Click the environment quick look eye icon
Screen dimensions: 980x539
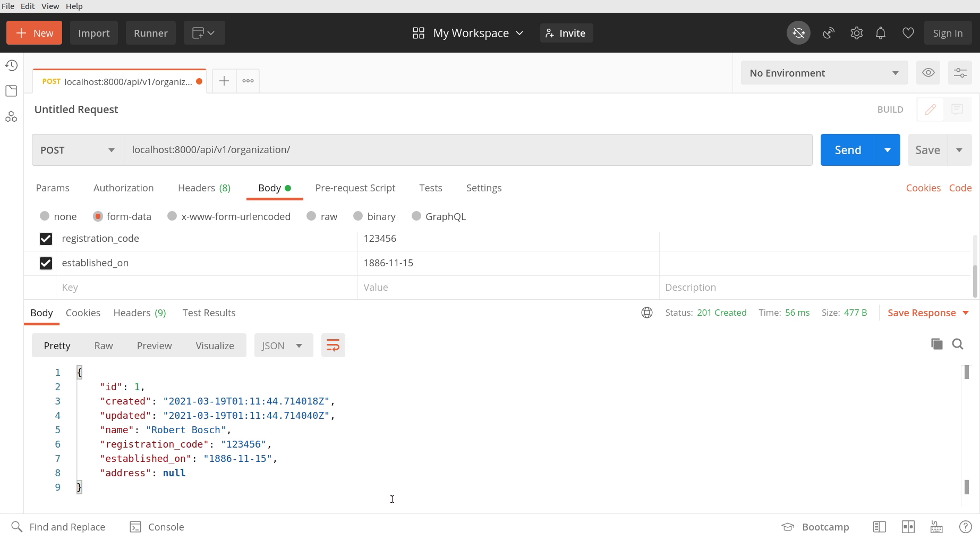pos(928,73)
